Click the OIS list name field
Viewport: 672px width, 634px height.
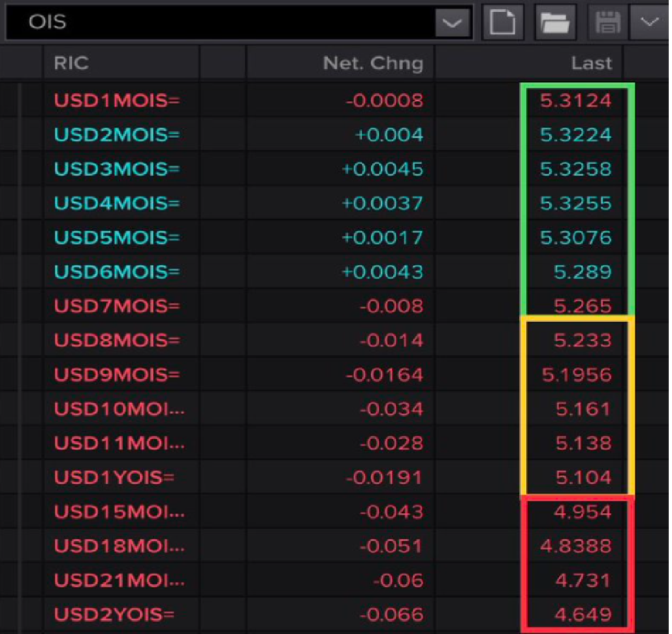pyautogui.click(x=221, y=22)
